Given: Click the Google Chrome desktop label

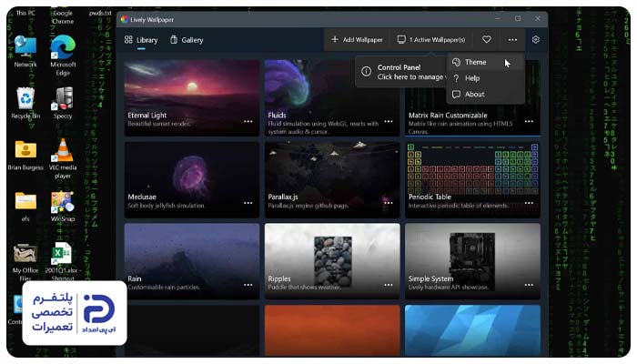Looking at the screenshot, I should point(63,17).
